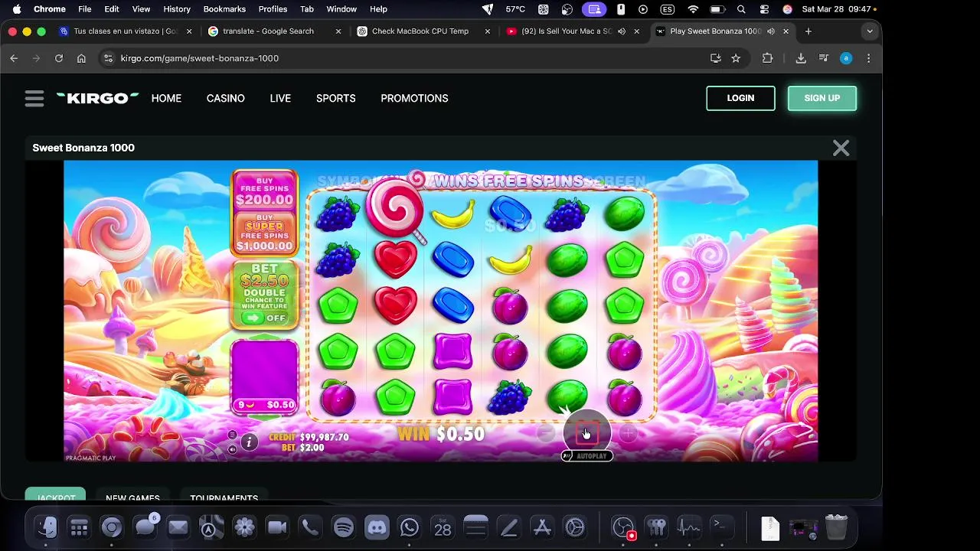Open Finder from the Dock
Image resolution: width=980 pixels, height=551 pixels.
coord(47,527)
